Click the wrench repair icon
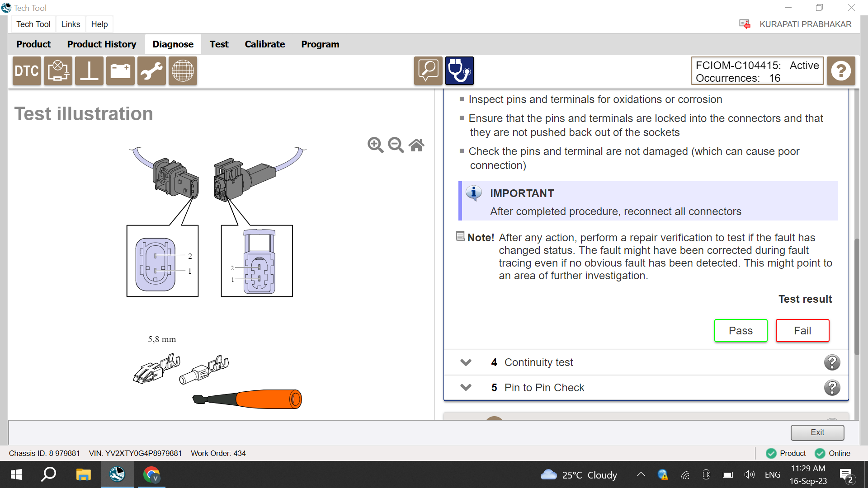The height and width of the screenshot is (488, 868). coord(151,71)
